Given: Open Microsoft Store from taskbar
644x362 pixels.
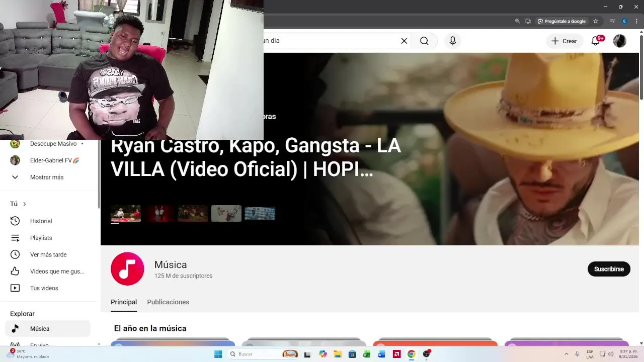Looking at the screenshot, I should click(x=352, y=354).
